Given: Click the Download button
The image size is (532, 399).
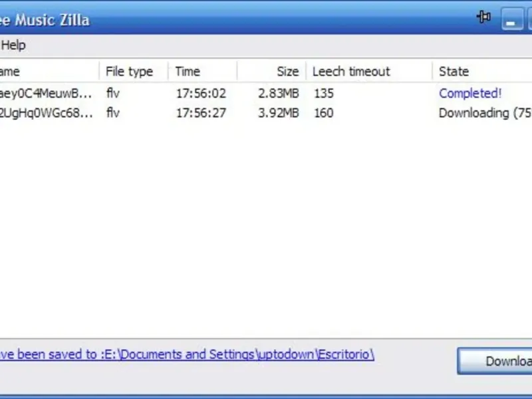Looking at the screenshot, I should tap(495, 361).
